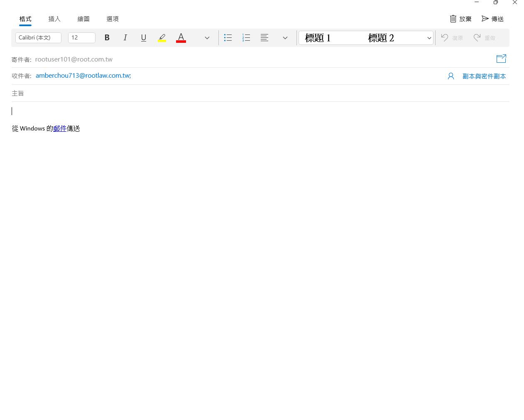Screen dimensions: 524x420
Task: Switch to the 選項 tab
Action: [x=113, y=19]
